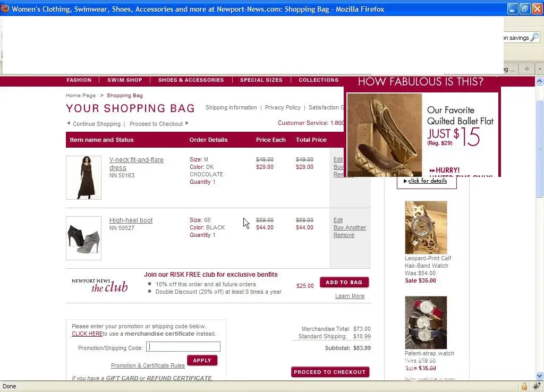Click the scroll down arrow on page scrollbar

539,376
